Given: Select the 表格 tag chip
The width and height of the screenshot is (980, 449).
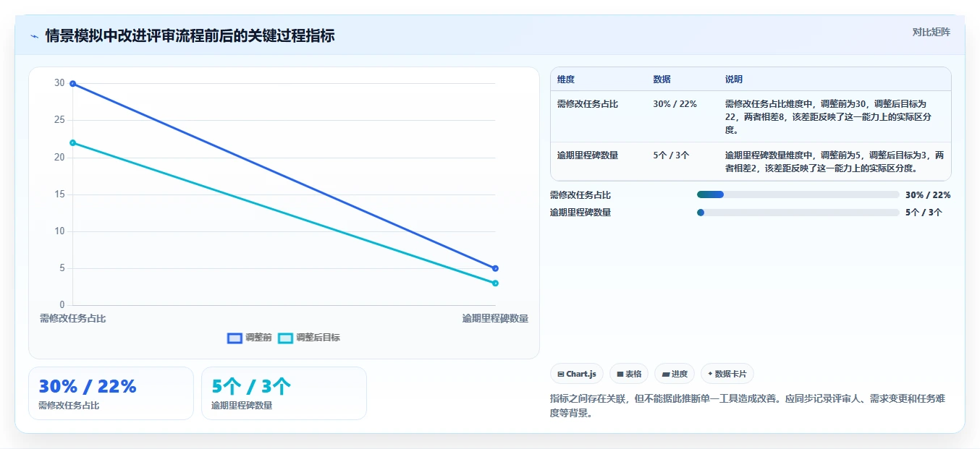Looking at the screenshot, I should [x=629, y=374].
